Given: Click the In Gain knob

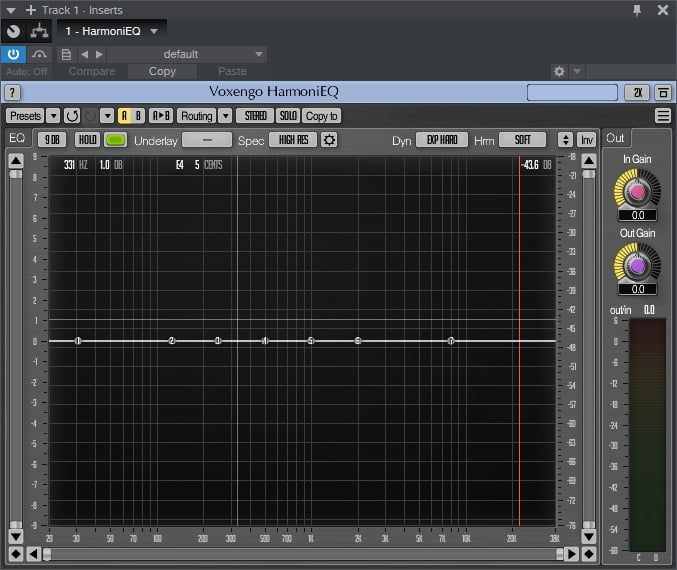Looking at the screenshot, I should 637,189.
